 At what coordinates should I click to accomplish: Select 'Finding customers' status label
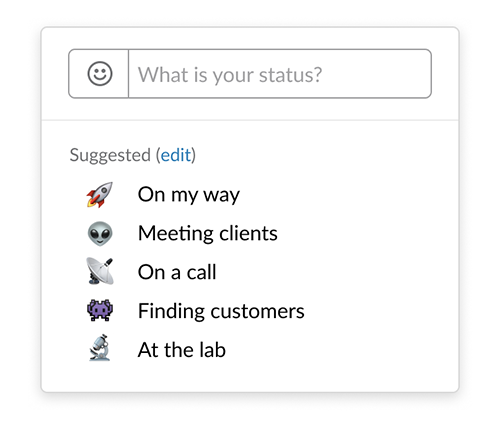[x=221, y=311]
